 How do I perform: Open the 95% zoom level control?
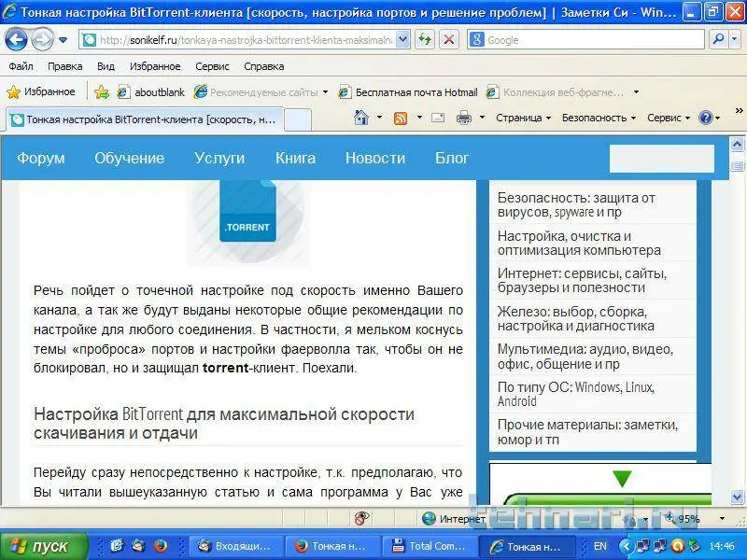(695, 519)
